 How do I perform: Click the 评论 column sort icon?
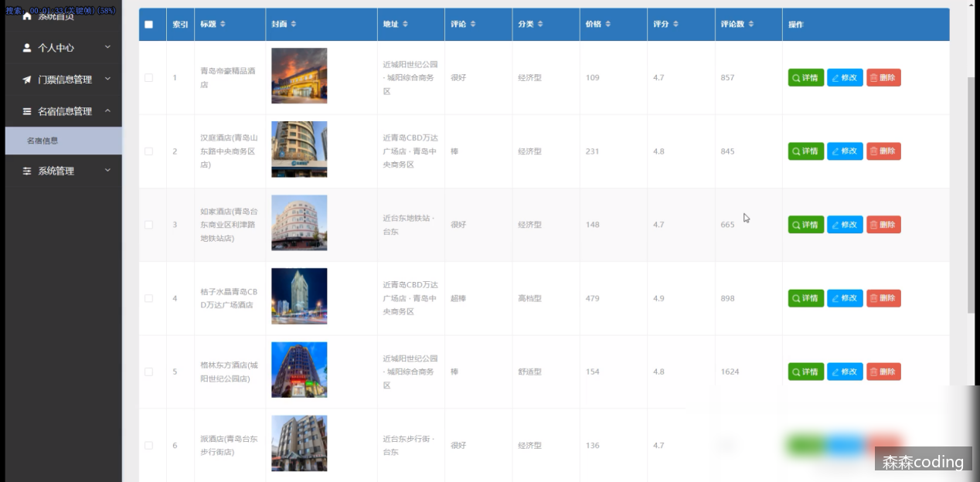click(474, 25)
